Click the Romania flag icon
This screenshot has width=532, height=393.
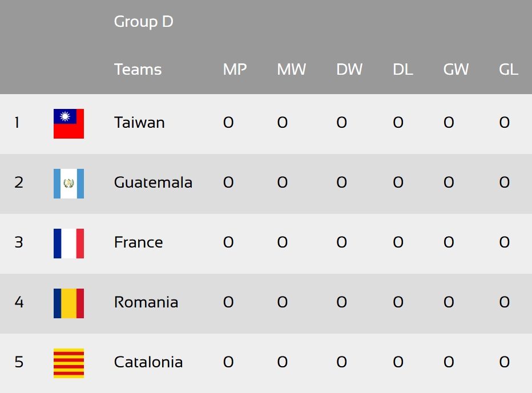click(68, 303)
